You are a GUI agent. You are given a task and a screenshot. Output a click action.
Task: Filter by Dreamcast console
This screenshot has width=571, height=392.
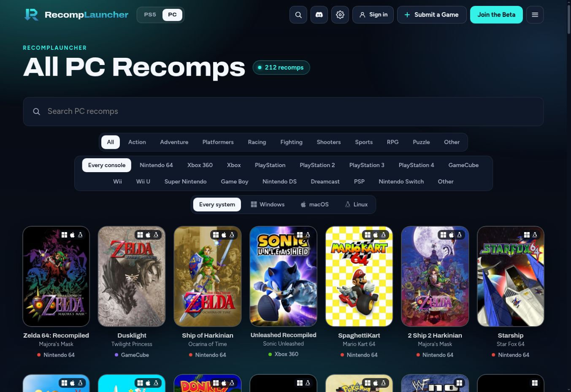325,181
